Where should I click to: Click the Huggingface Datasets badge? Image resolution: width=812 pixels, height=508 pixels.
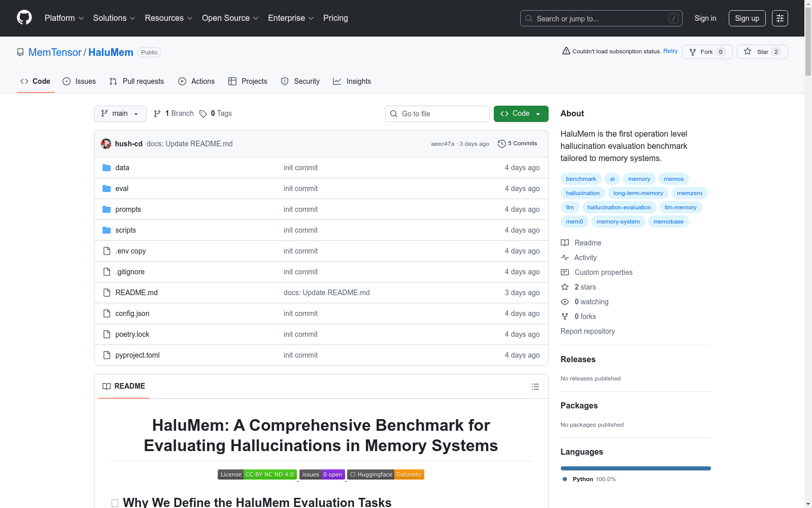pyautogui.click(x=386, y=474)
